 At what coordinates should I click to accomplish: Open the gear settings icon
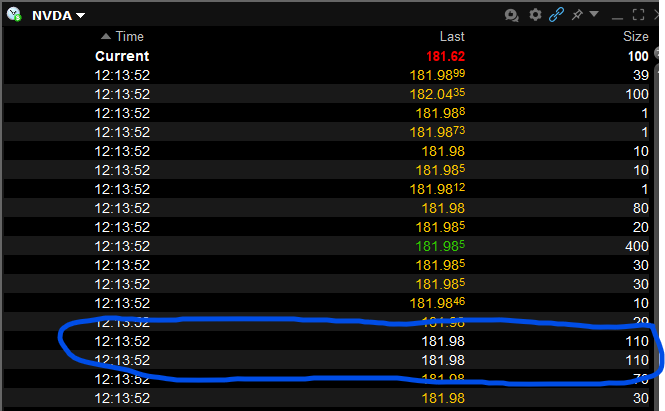[x=534, y=15]
